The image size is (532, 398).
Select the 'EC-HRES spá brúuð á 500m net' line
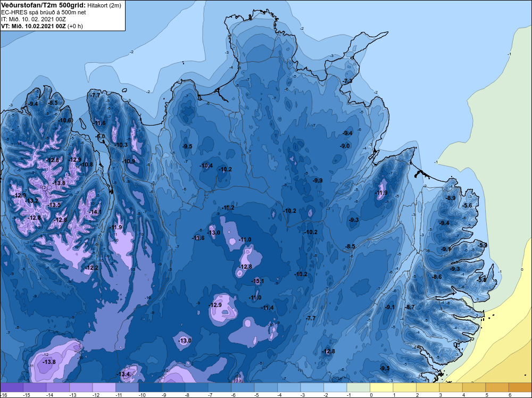pyautogui.click(x=44, y=12)
